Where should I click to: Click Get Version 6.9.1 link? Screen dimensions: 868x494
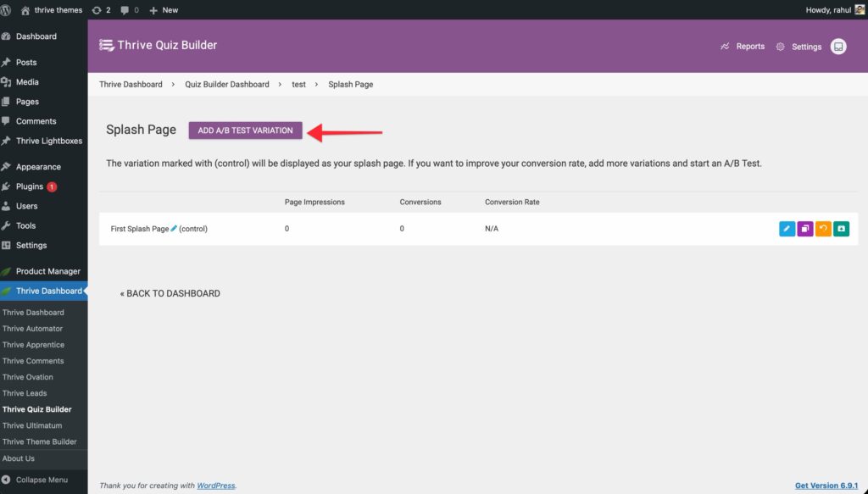point(826,486)
